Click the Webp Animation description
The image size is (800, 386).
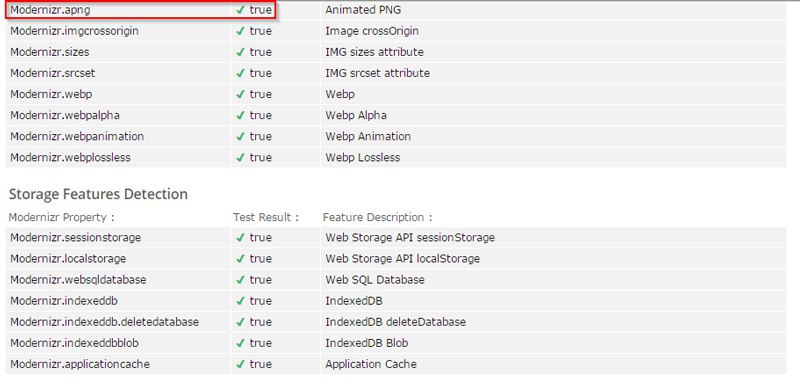[x=368, y=136]
